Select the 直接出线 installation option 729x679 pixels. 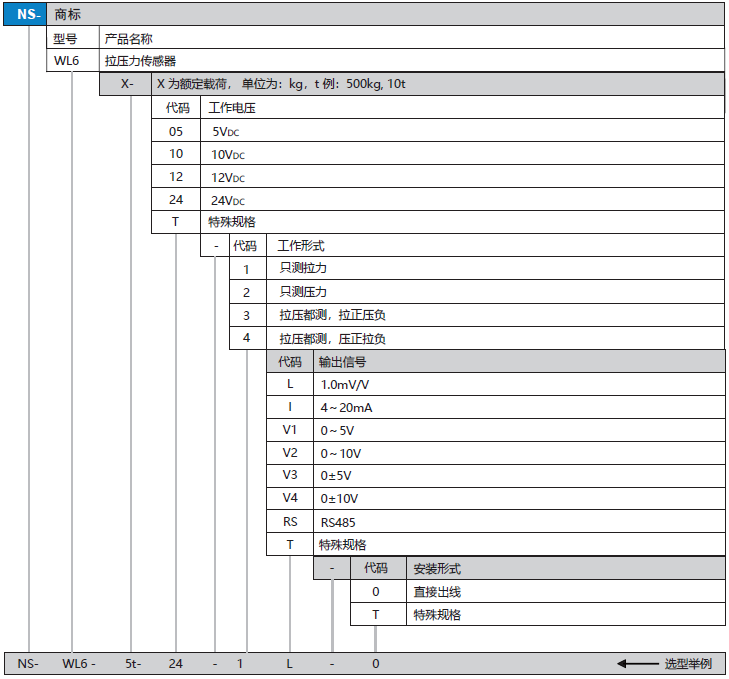[x=437, y=591]
